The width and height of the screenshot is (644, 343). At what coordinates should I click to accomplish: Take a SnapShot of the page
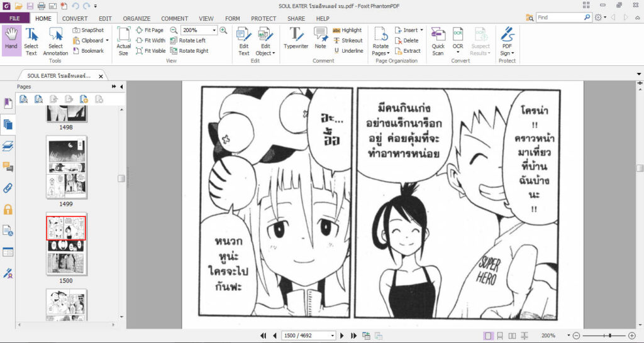88,30
